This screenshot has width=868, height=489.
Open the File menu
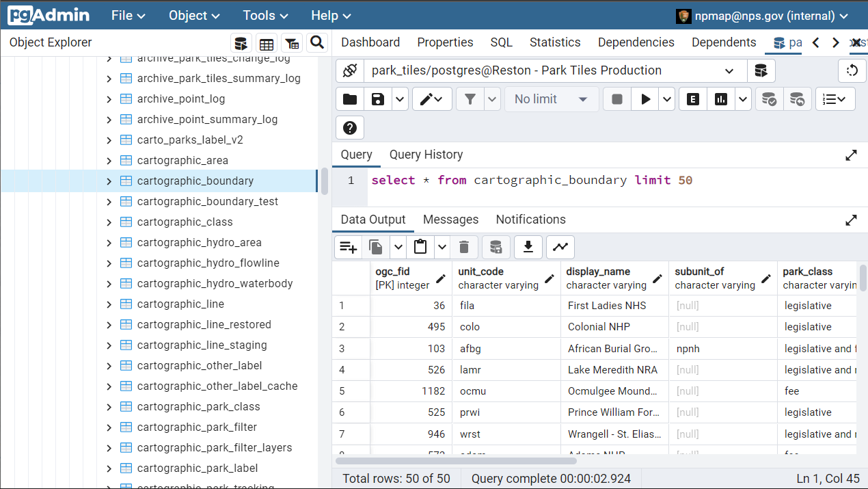128,15
